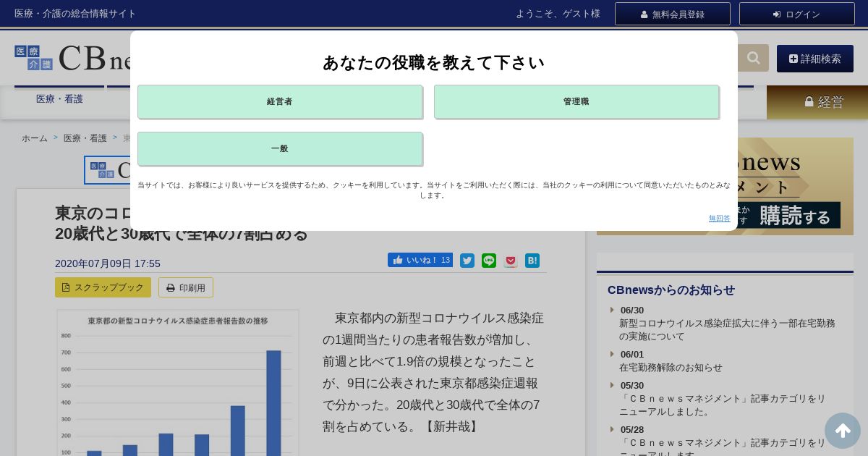Click CBnewsからのお知らせ heading
The height and width of the screenshot is (456, 868).
click(671, 290)
